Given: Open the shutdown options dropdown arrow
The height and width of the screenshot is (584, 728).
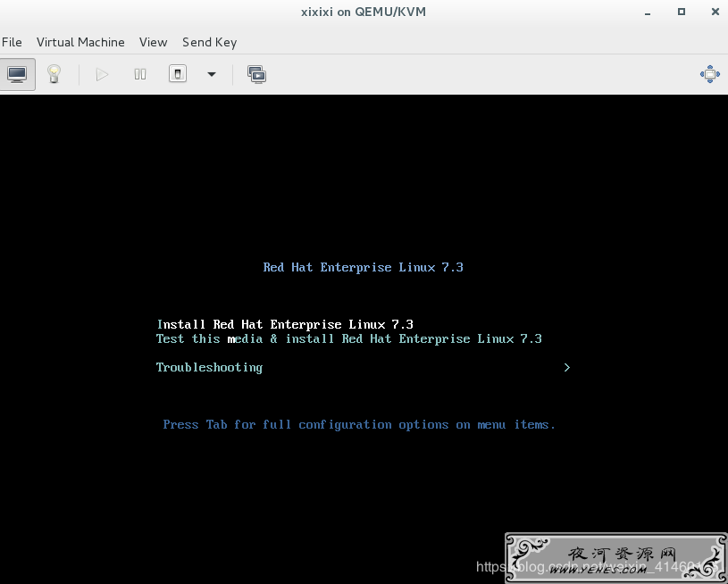Looking at the screenshot, I should tap(212, 74).
